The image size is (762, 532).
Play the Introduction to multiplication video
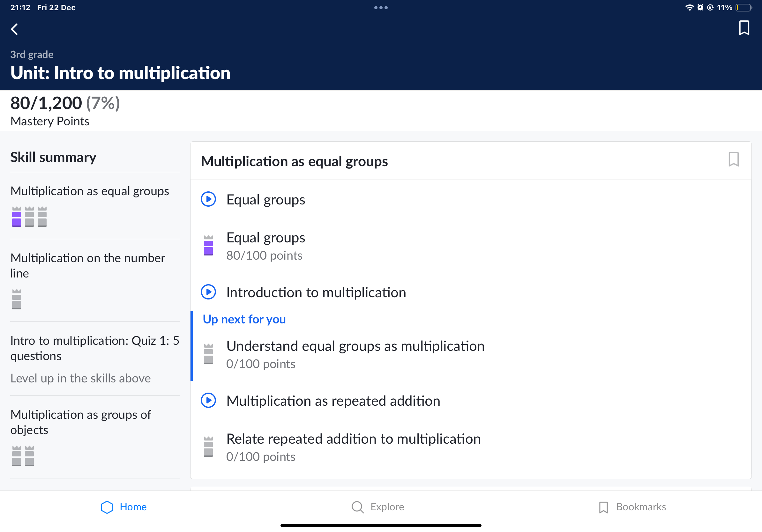click(x=316, y=292)
